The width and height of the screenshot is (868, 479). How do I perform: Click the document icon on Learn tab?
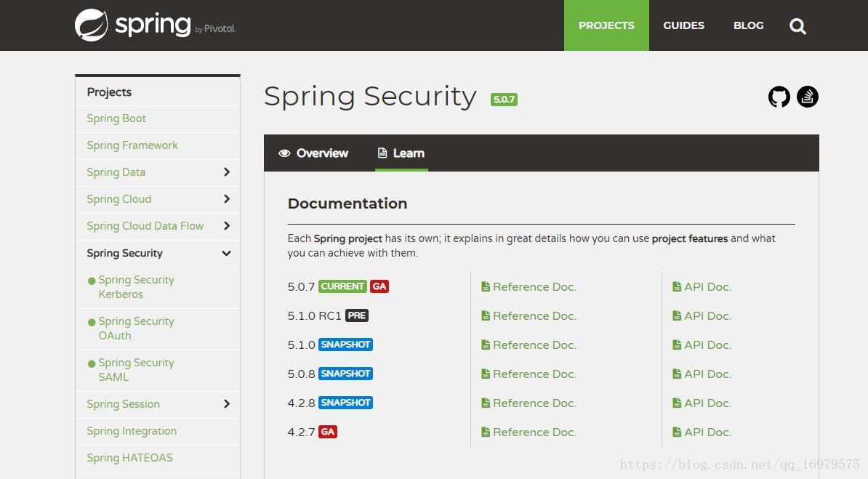[x=382, y=153]
